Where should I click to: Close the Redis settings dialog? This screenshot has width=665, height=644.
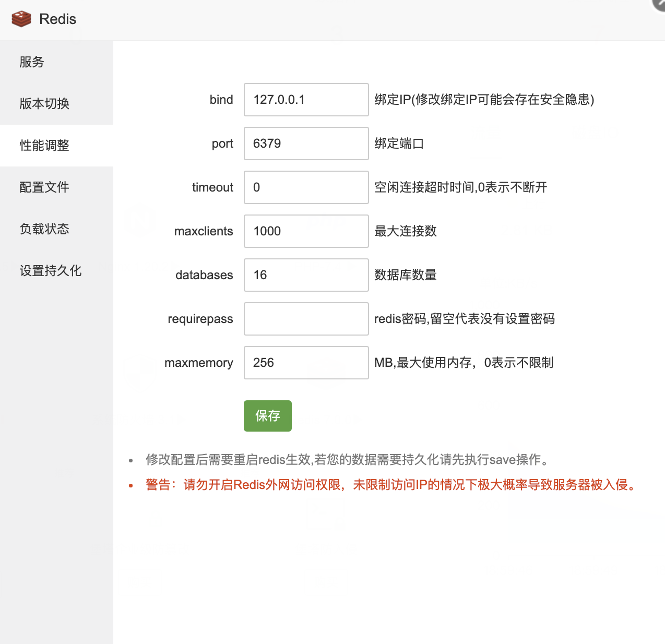[x=660, y=3]
